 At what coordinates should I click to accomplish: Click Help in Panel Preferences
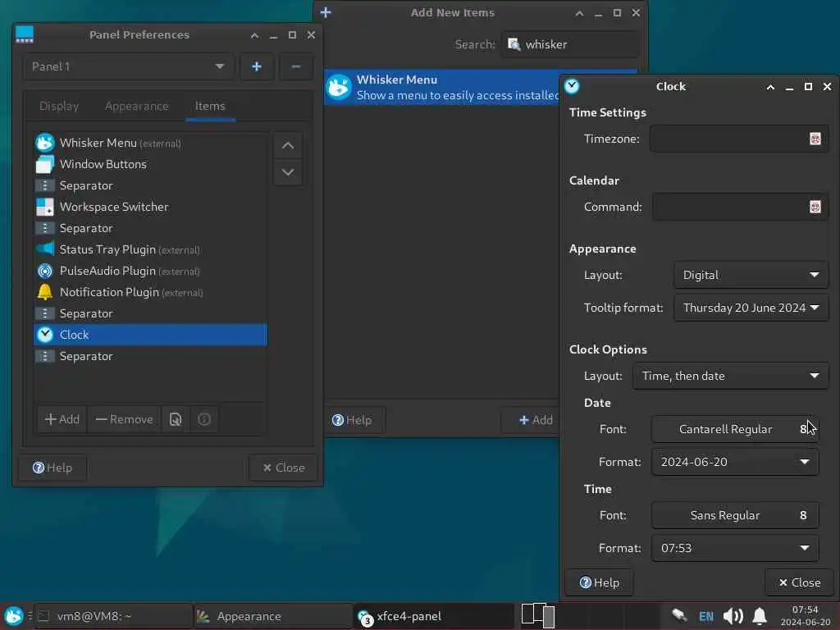point(52,468)
